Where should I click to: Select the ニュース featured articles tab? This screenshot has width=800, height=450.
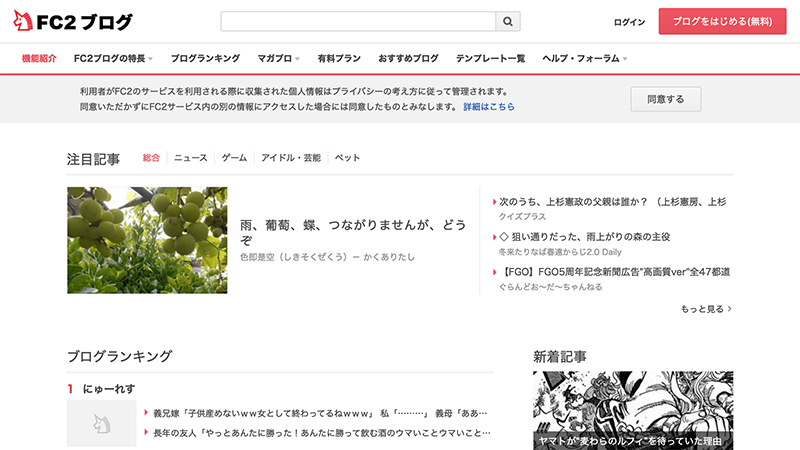point(191,158)
